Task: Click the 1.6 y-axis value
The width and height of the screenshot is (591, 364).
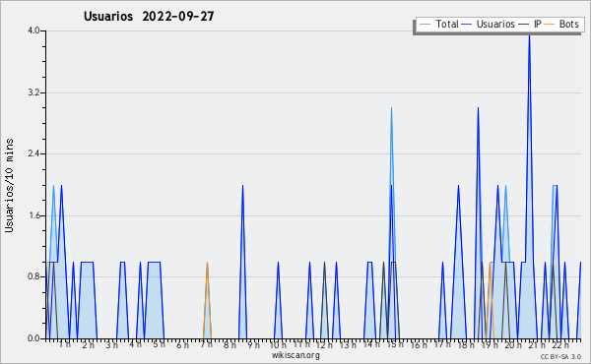Action: point(33,215)
